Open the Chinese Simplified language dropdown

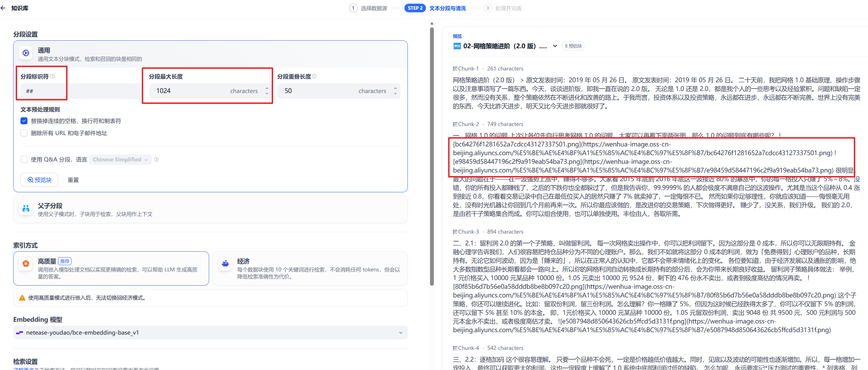point(120,159)
